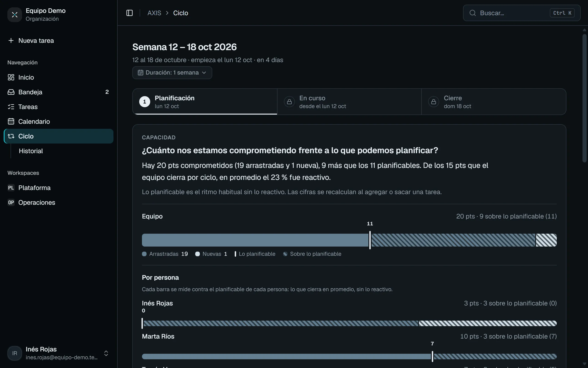Open Inicio from the navigation
The image size is (588, 368).
[59, 78]
